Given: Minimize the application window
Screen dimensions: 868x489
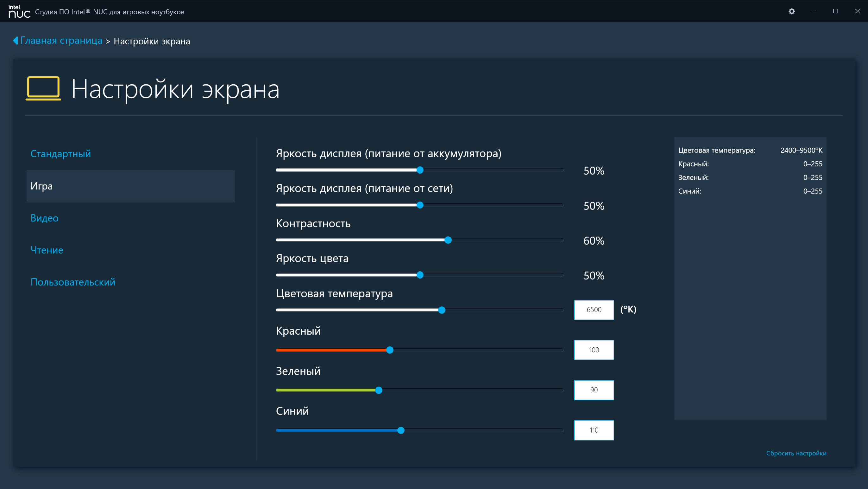Looking at the screenshot, I should click(x=814, y=11).
